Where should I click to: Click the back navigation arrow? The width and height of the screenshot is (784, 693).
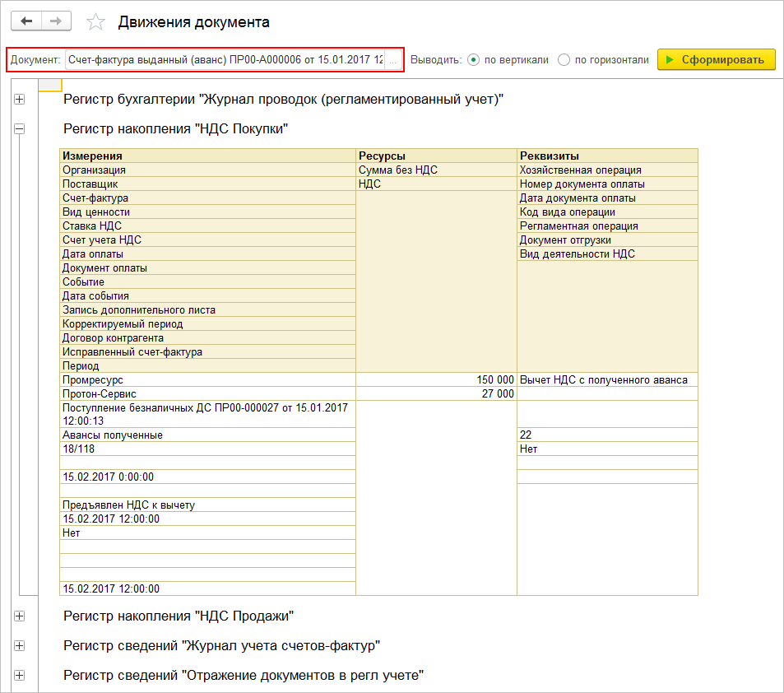(26, 21)
